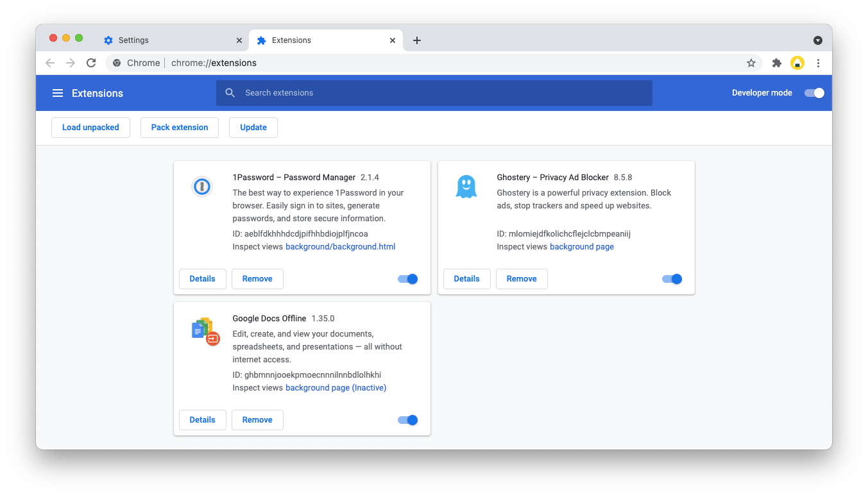868x497 pixels.
Task: Disable the Ghostery extension
Action: point(672,279)
